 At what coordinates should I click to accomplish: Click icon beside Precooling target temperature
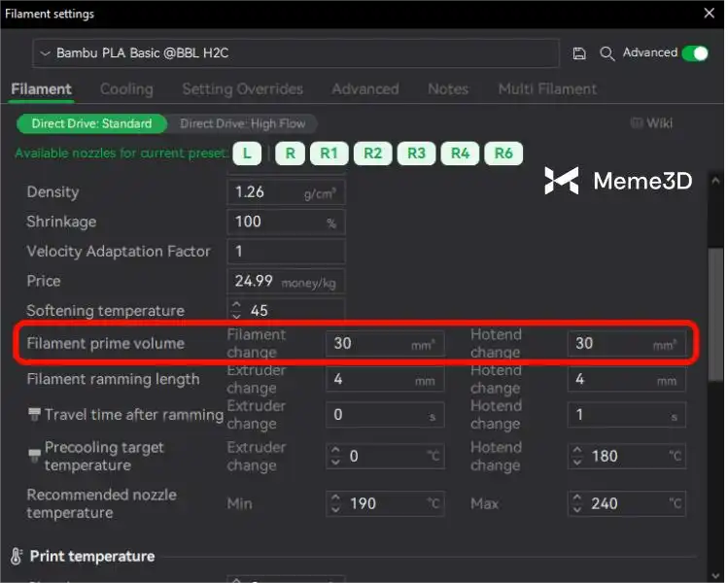tap(36, 449)
